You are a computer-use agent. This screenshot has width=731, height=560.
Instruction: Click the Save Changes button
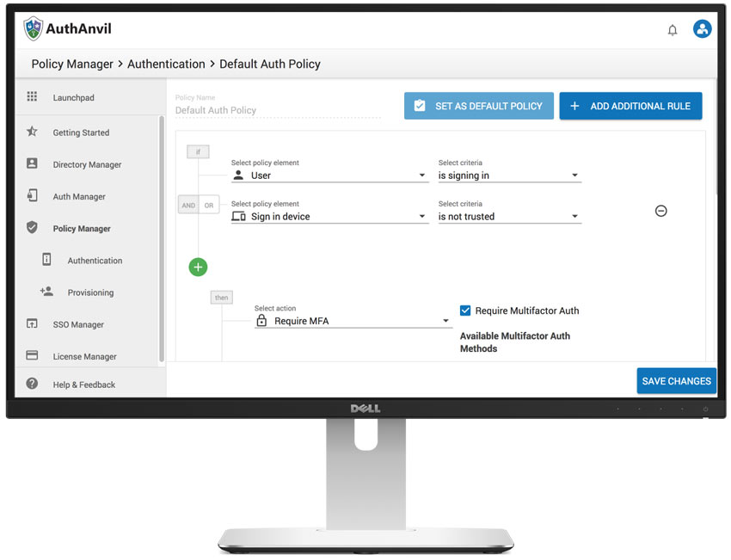point(676,381)
